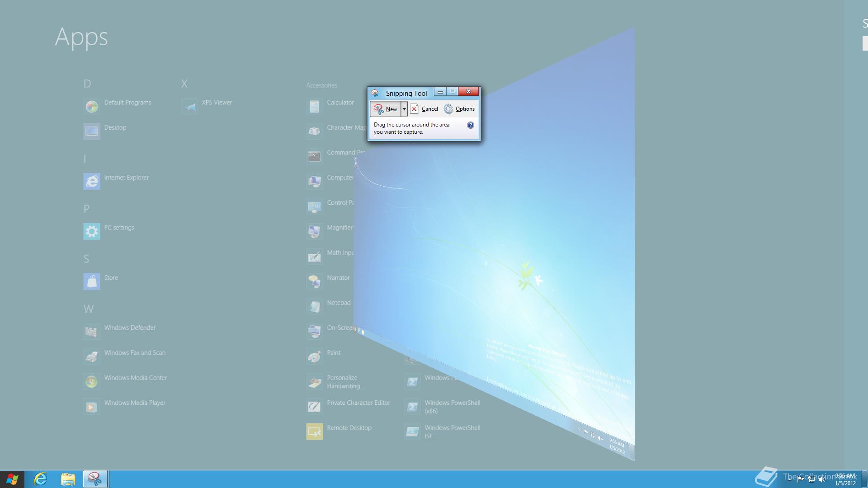The width and height of the screenshot is (868, 488).
Task: Open Internet Explorer from the taskbar
Action: coord(41,479)
